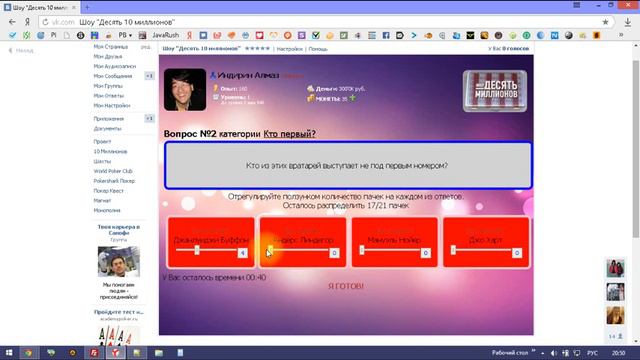Screen dimensions: 640x360
Task: Click the page vertical scrollbar
Action: pos(636,149)
